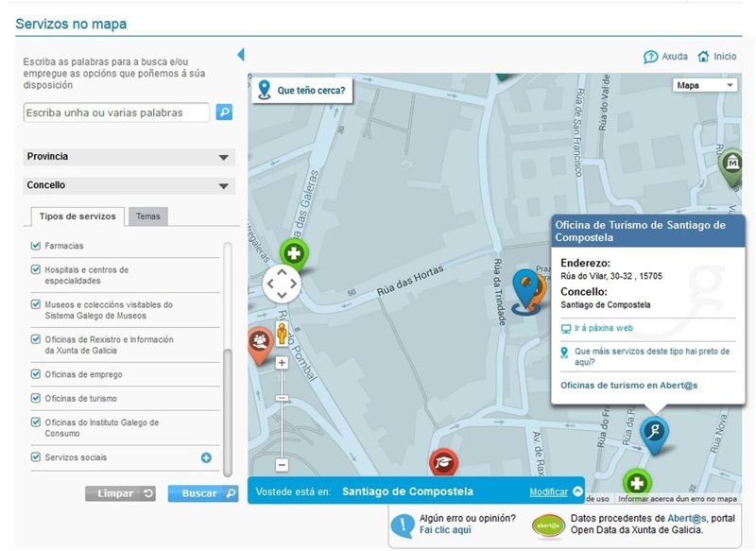Switch to the Temas tab
Viewport: 756px width, 551px height.
coord(147,216)
